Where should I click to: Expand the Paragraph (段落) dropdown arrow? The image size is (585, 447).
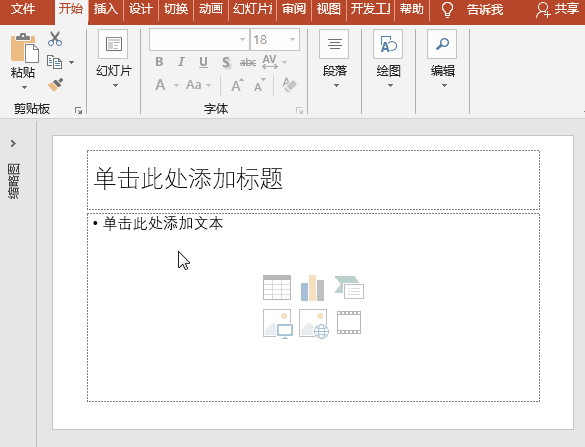click(x=336, y=86)
